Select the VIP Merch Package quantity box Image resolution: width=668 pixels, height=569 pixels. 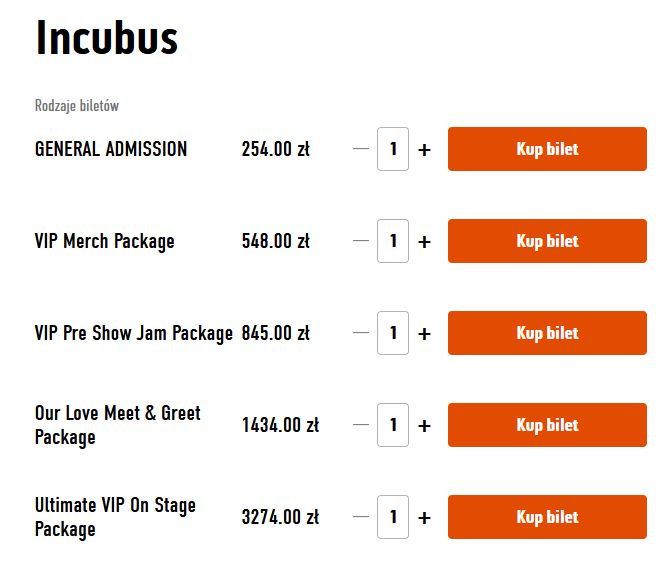tap(393, 241)
